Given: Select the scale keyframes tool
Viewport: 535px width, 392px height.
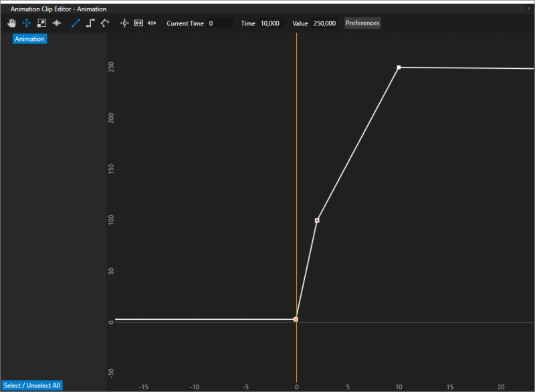Looking at the screenshot, I should click(x=41, y=23).
